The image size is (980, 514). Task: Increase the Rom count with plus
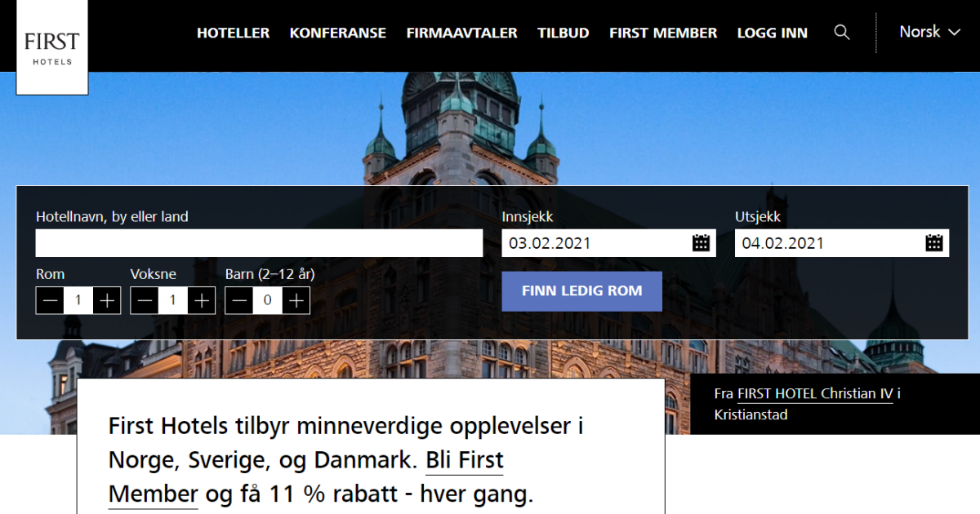(106, 300)
